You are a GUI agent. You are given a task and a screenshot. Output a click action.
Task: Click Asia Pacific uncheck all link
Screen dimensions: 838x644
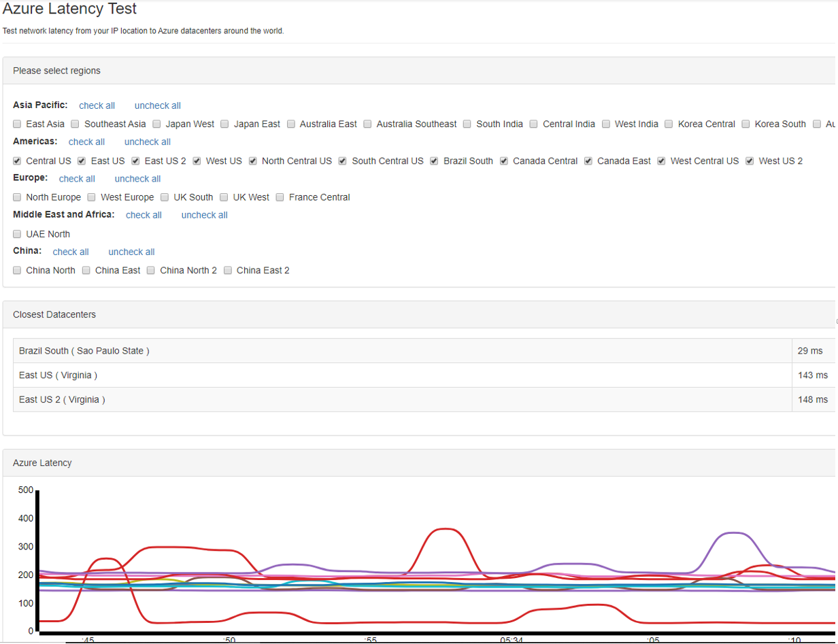point(158,105)
